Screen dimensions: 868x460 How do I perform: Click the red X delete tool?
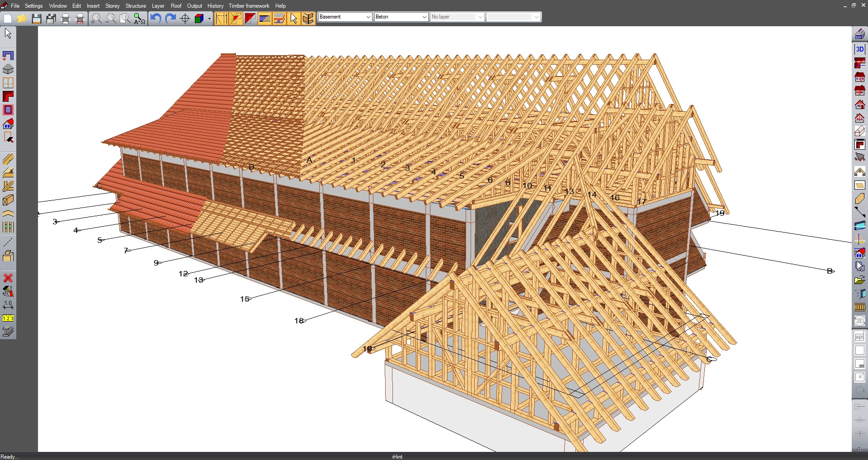coord(8,278)
